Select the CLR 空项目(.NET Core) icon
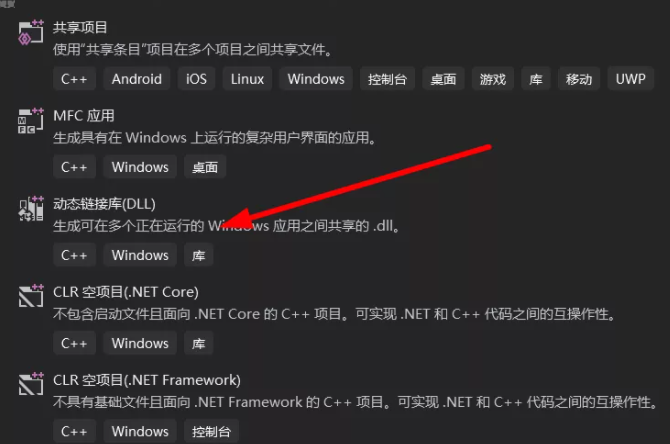The width and height of the screenshot is (670, 444). 31,296
